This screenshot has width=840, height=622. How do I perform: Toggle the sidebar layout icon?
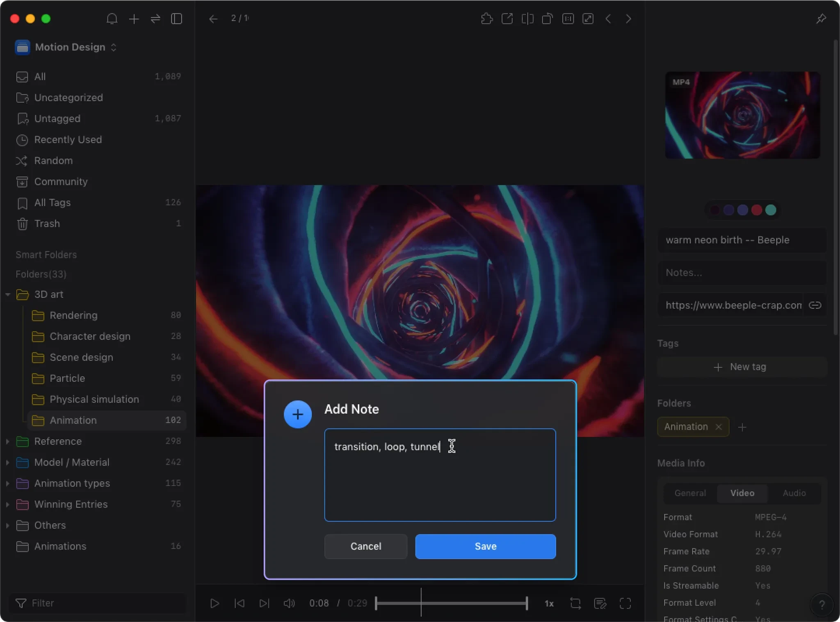(x=176, y=19)
